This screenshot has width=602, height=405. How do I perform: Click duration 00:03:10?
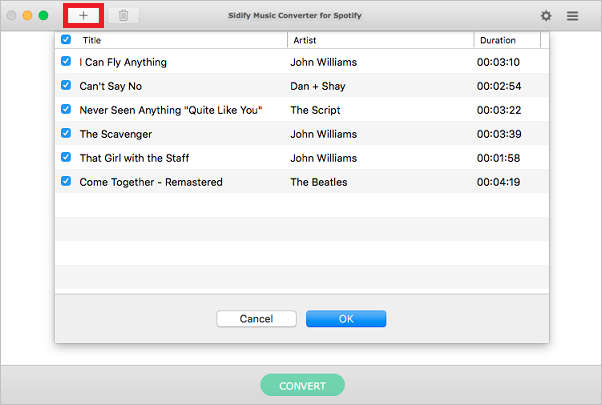(498, 62)
